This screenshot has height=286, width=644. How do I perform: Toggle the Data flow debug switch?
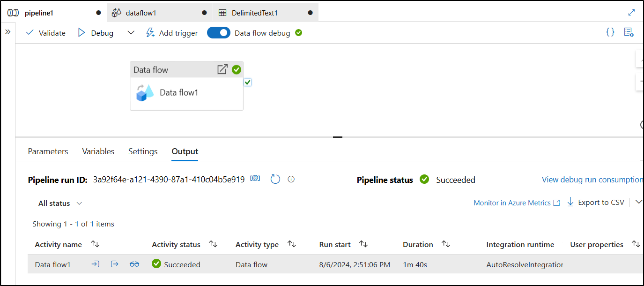pyautogui.click(x=219, y=33)
